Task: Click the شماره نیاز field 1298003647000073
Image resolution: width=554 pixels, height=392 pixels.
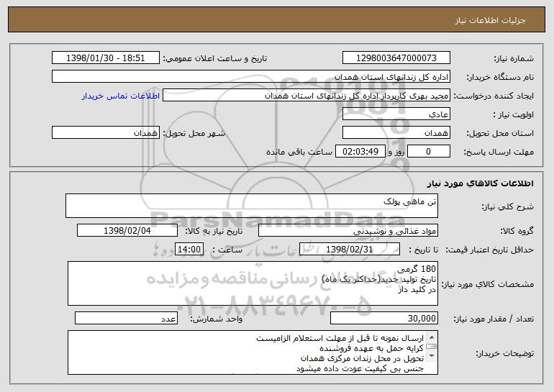Action: coord(396,58)
